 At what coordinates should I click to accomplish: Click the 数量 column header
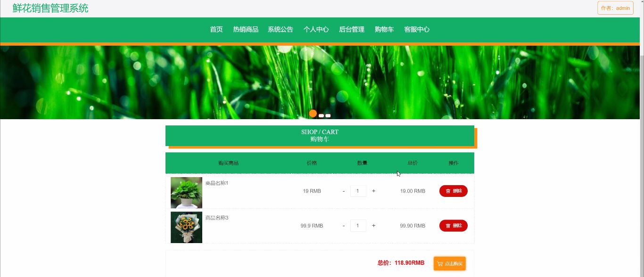click(x=362, y=163)
